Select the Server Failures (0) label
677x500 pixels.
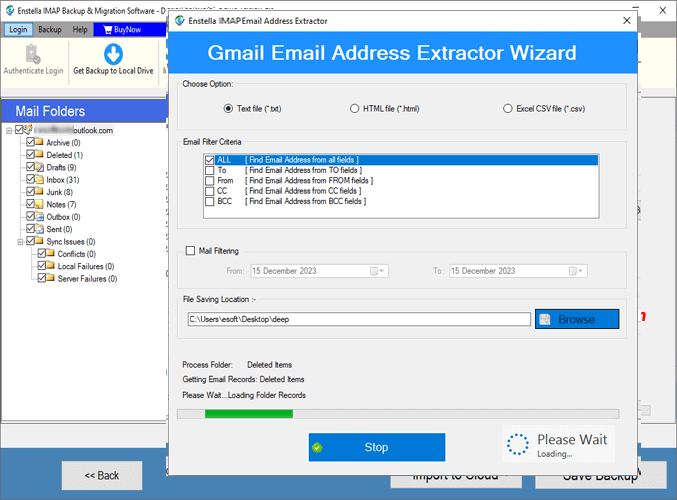point(87,279)
